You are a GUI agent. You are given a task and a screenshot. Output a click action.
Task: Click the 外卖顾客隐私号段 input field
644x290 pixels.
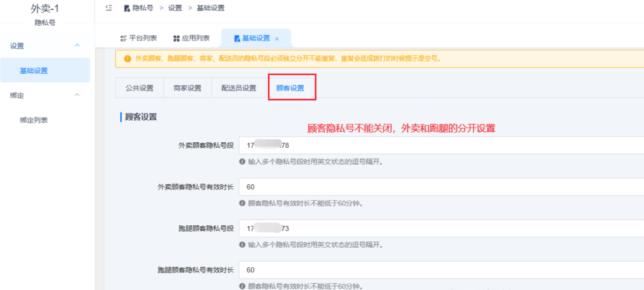pyautogui.click(x=440, y=145)
